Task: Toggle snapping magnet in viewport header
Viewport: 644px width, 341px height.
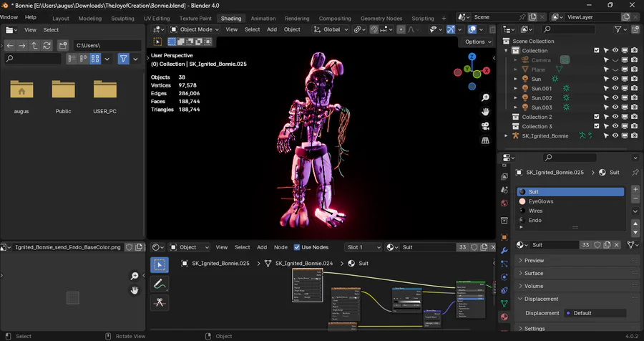Action: click(x=374, y=29)
